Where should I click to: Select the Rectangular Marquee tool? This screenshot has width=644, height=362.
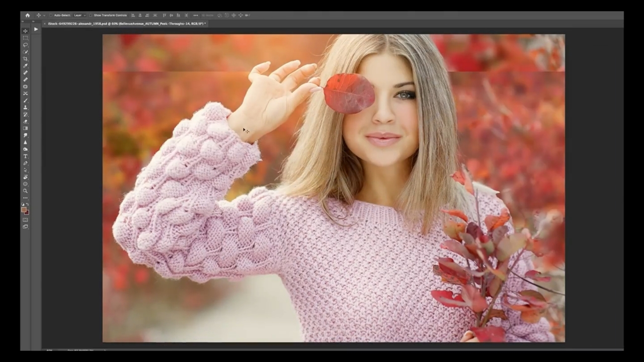pos(25,38)
